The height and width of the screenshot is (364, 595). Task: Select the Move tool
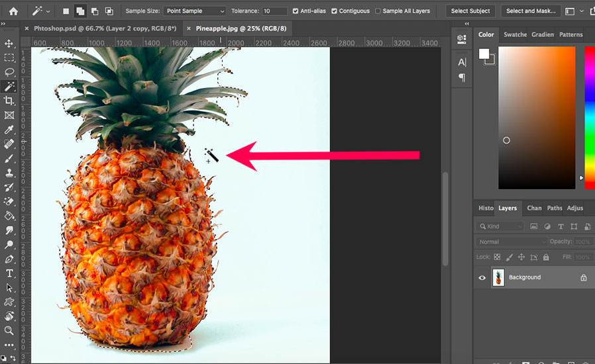[9, 43]
